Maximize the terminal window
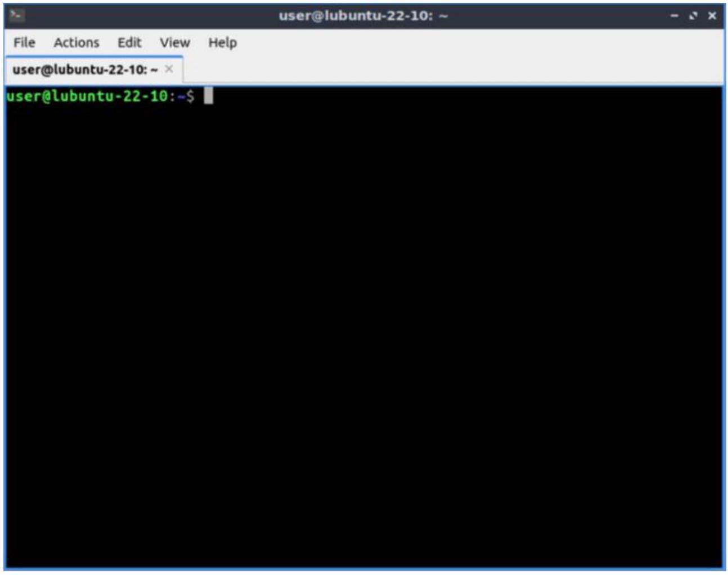The width and height of the screenshot is (728, 575). tap(693, 16)
